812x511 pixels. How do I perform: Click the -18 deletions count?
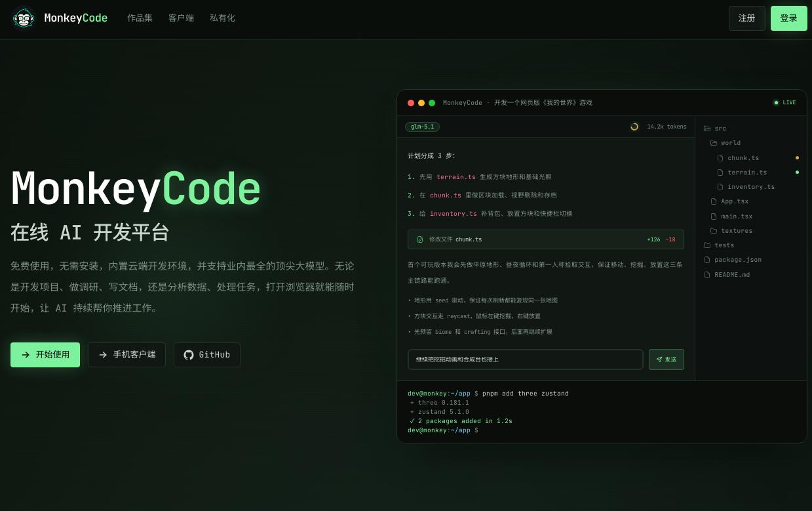click(x=670, y=239)
